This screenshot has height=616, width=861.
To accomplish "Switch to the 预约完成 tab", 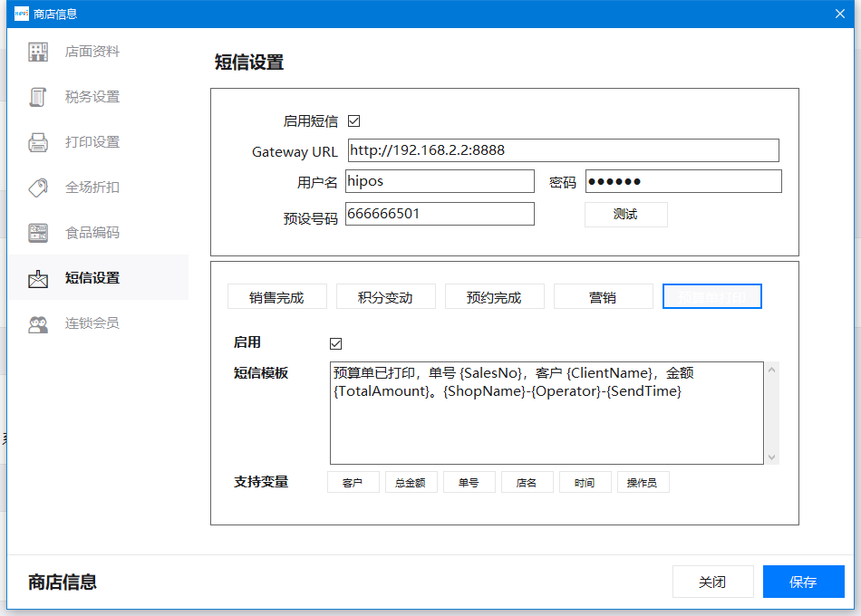I will coord(495,296).
